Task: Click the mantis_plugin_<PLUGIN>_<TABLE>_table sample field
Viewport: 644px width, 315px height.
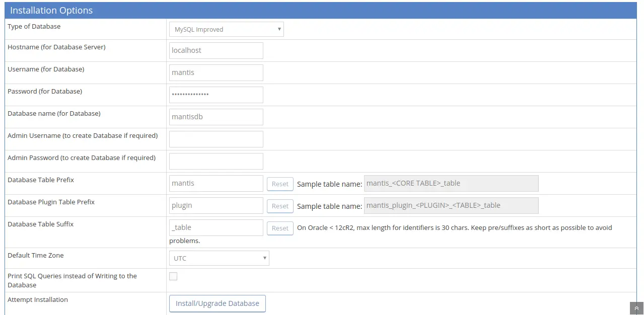Action: tap(451, 205)
